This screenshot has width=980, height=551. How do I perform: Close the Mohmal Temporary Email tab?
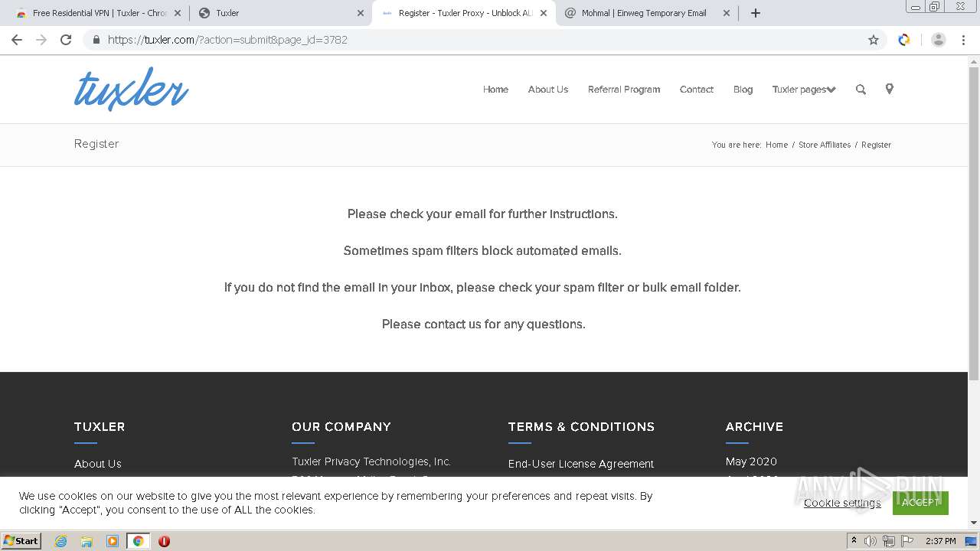[727, 13]
